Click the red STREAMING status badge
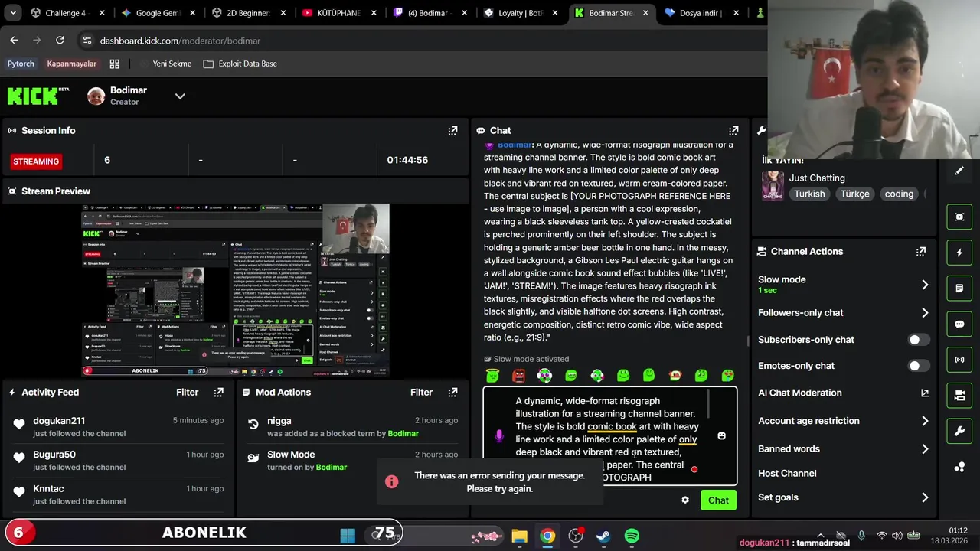This screenshot has height=551, width=980. (36, 161)
